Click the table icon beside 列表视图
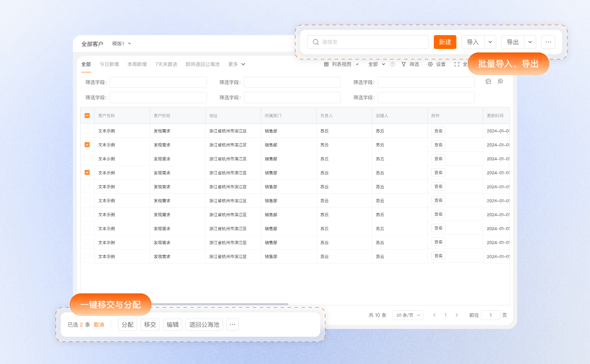Viewport: 590px width, 364px height. [326, 64]
